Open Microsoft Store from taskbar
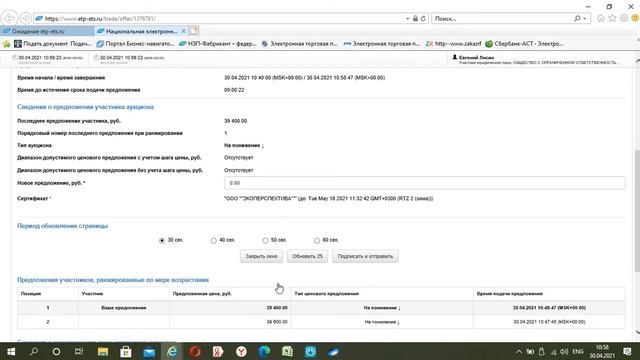640x360 pixels. point(126,351)
